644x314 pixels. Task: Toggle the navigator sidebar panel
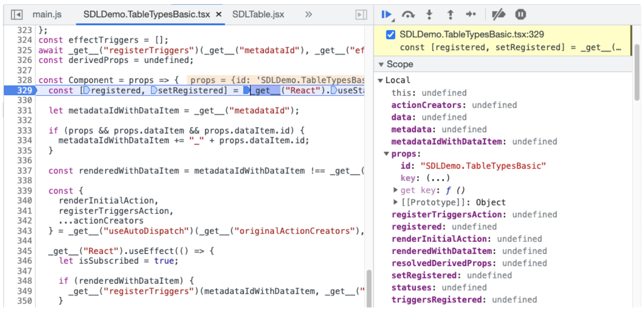[x=16, y=14]
